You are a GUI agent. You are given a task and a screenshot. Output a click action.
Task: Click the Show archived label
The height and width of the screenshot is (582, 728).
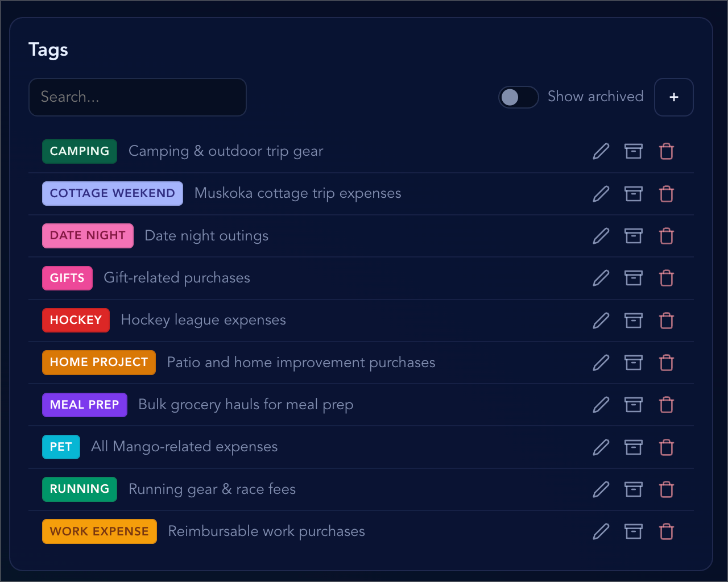click(595, 97)
